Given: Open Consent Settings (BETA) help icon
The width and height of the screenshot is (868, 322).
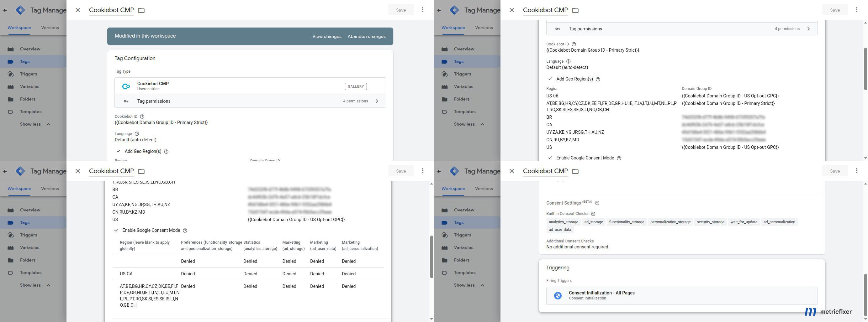Looking at the screenshot, I should 597,203.
